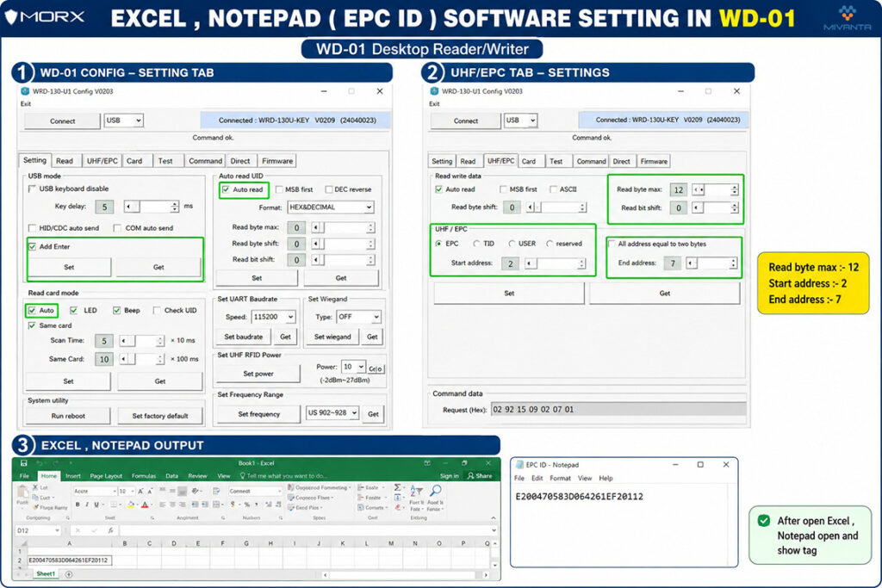Screen dimensions: 882x588
Task: Switch to Firmware tab in the Setting-tab config window
Action: point(277,161)
